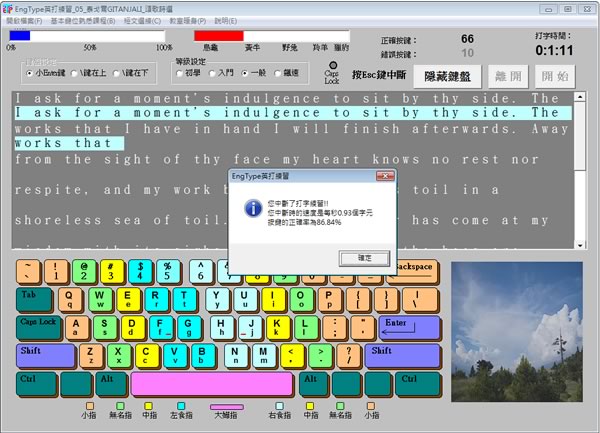Click the J key on virtual keyboard
Viewport: 600px width, 433px height.
[x=250, y=328]
